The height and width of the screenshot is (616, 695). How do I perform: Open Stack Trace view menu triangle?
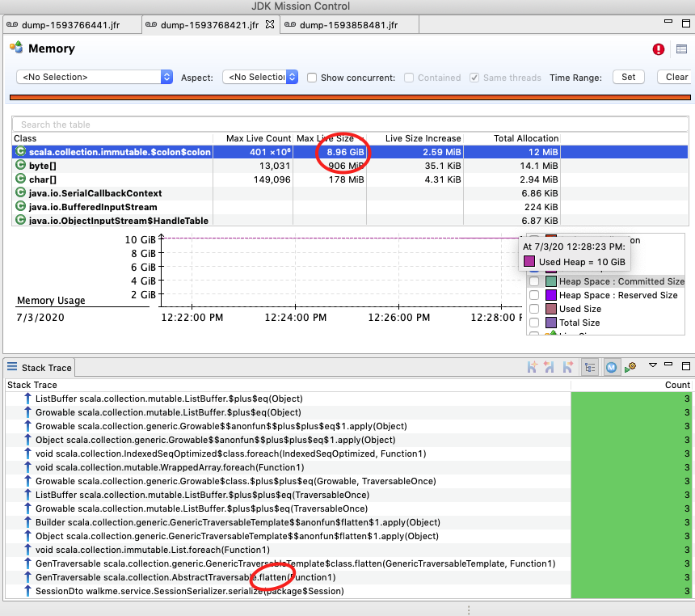pyautogui.click(x=654, y=366)
